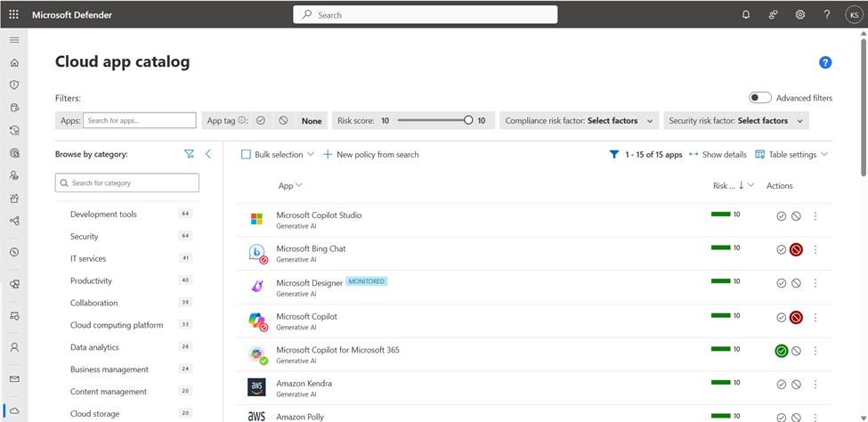868x422 pixels.
Task: Toggle green sanctioned tag on Copilot for Microsoft 365
Action: click(x=781, y=351)
